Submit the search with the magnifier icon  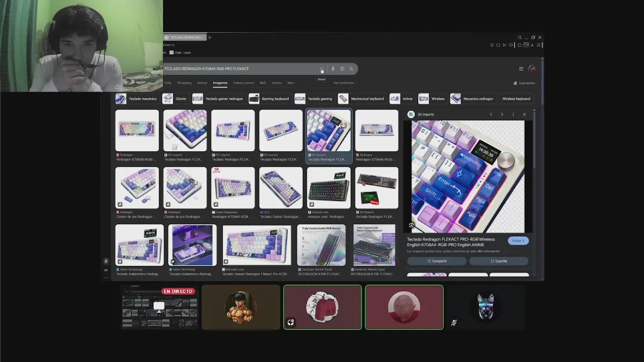(x=351, y=69)
